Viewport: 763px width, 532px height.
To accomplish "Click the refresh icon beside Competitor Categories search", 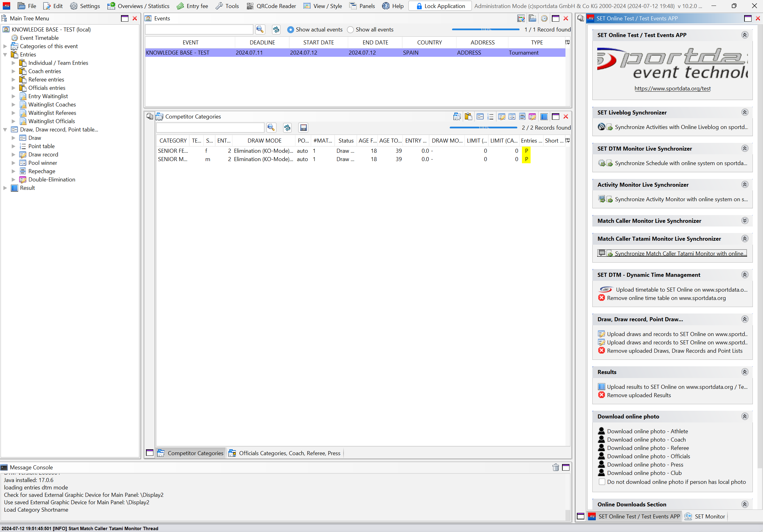I will 287,128.
